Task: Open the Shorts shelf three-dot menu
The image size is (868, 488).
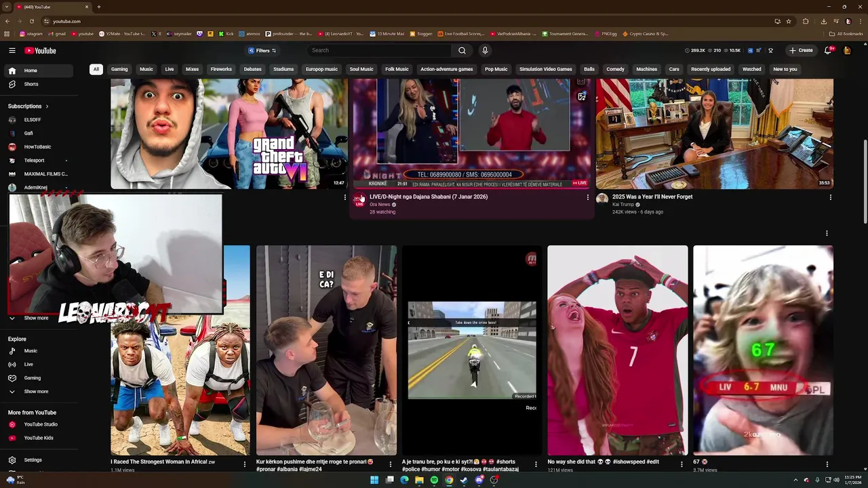Action: (827, 233)
